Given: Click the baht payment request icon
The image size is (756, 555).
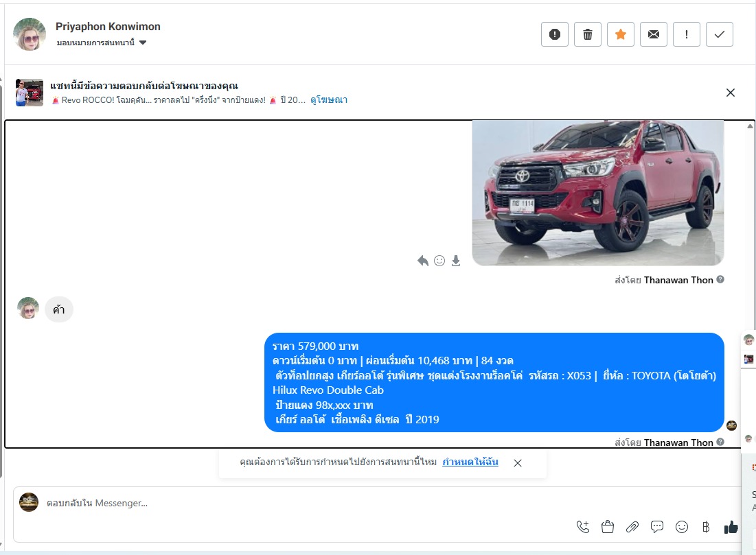Looking at the screenshot, I should coord(706,527).
